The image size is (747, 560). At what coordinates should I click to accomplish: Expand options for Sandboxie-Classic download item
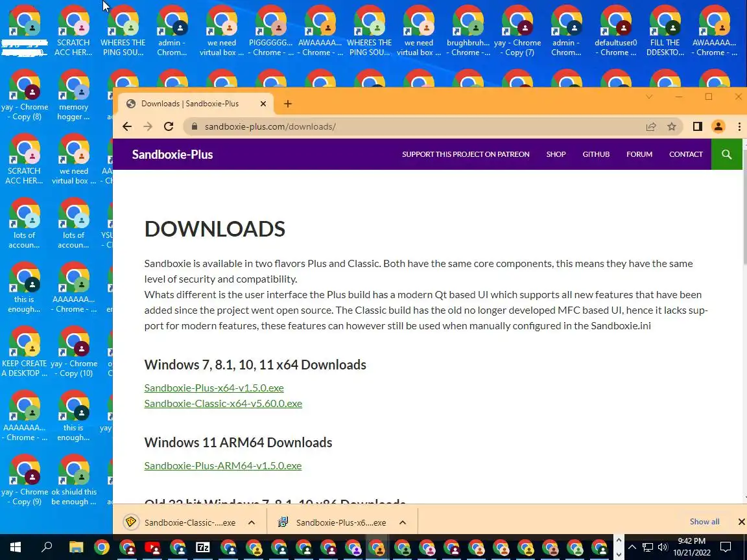(x=252, y=522)
